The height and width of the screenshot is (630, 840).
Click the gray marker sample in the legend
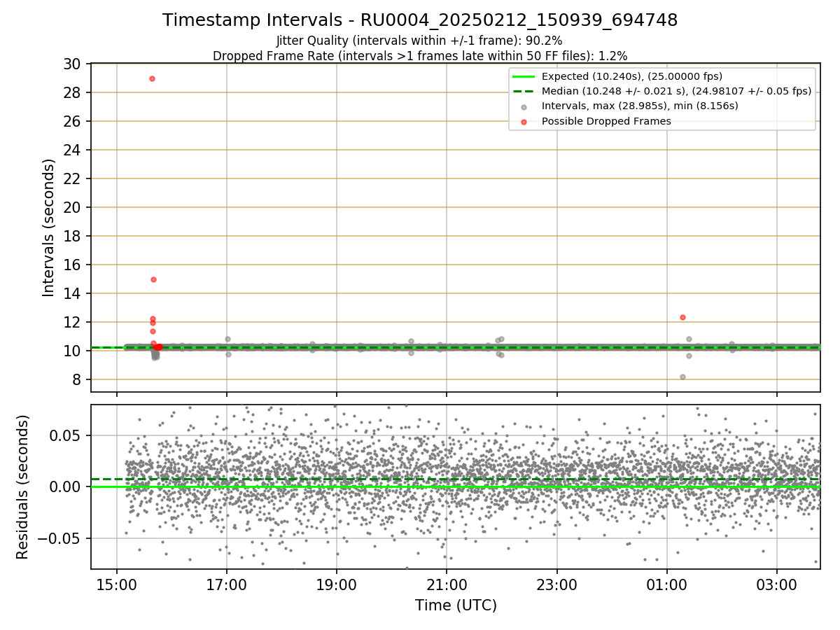tap(524, 106)
